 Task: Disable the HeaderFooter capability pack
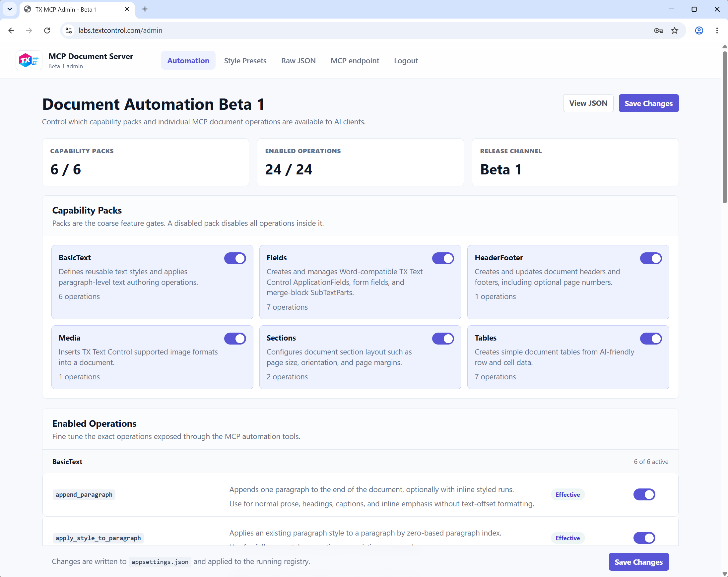[x=651, y=258]
